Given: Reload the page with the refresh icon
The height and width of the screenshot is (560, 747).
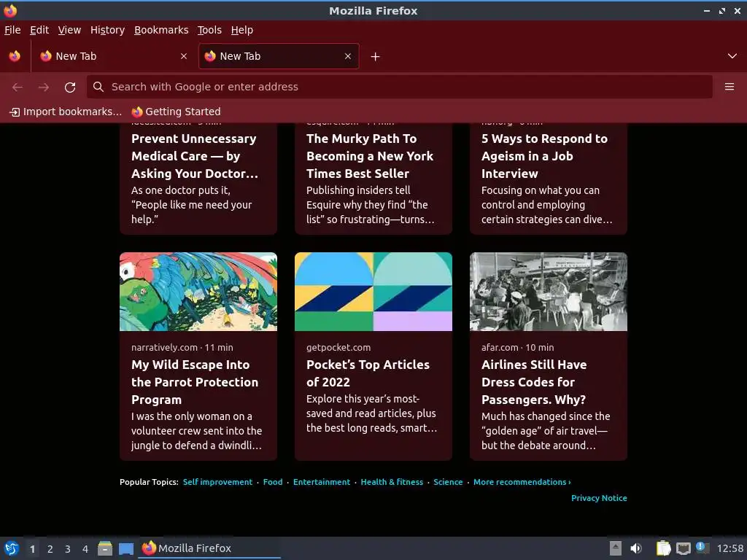Looking at the screenshot, I should pos(70,87).
